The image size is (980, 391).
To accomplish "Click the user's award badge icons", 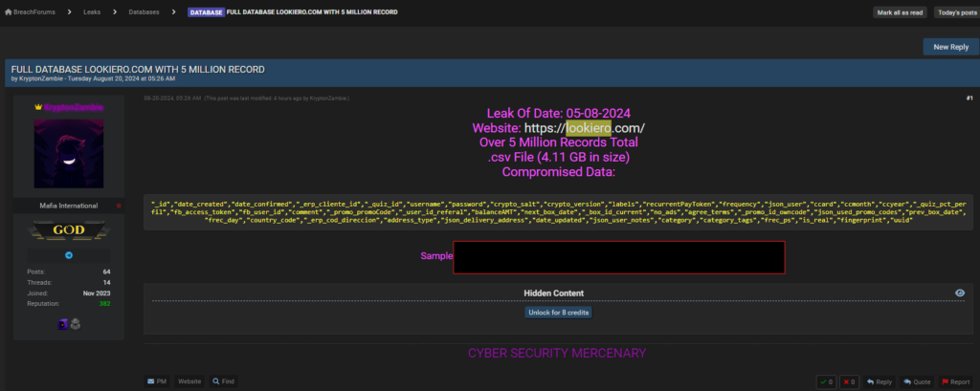I will coord(70,324).
